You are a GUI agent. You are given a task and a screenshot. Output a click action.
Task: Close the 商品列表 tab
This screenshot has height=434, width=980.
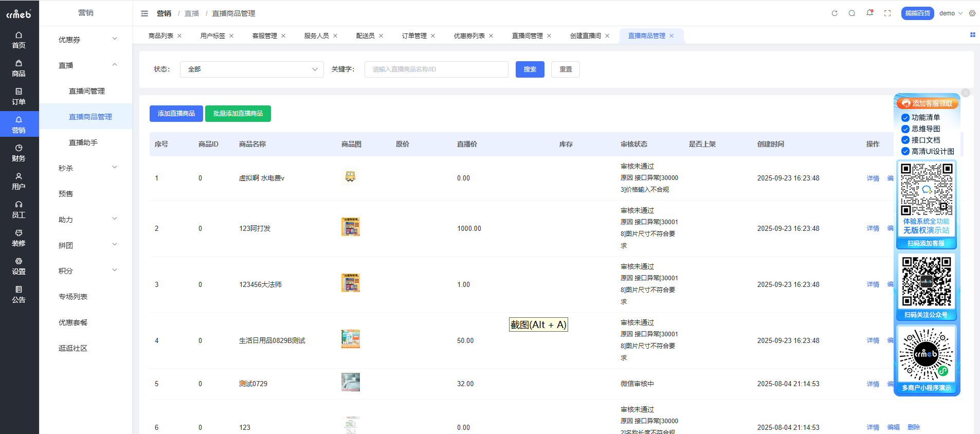(179, 36)
